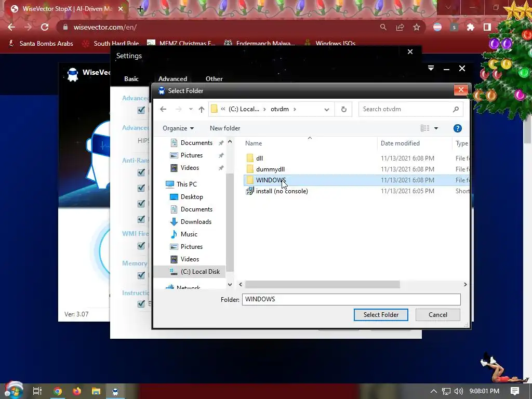The height and width of the screenshot is (399, 532).
Task: Toggle first Advanced section checkbox
Action: click(x=141, y=110)
